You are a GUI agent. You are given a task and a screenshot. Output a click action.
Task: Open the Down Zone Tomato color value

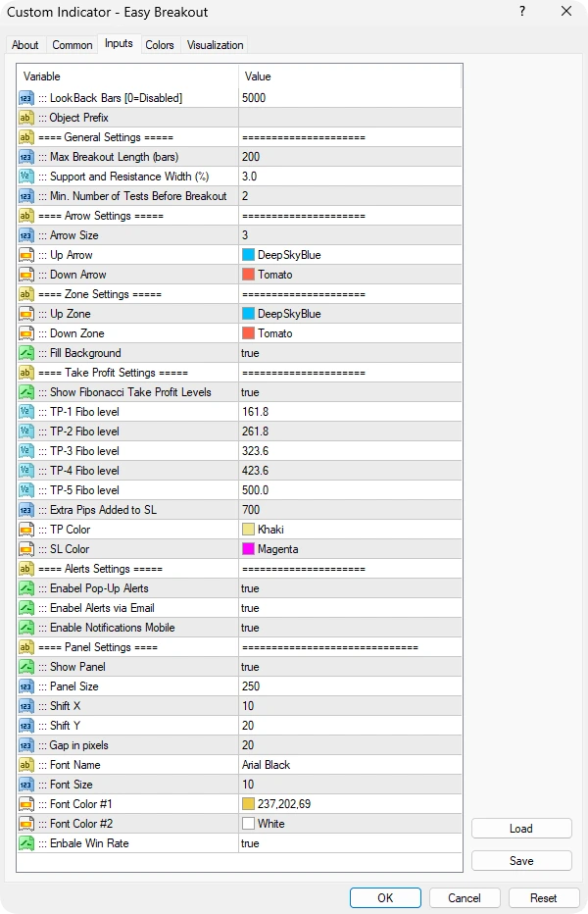coord(350,333)
